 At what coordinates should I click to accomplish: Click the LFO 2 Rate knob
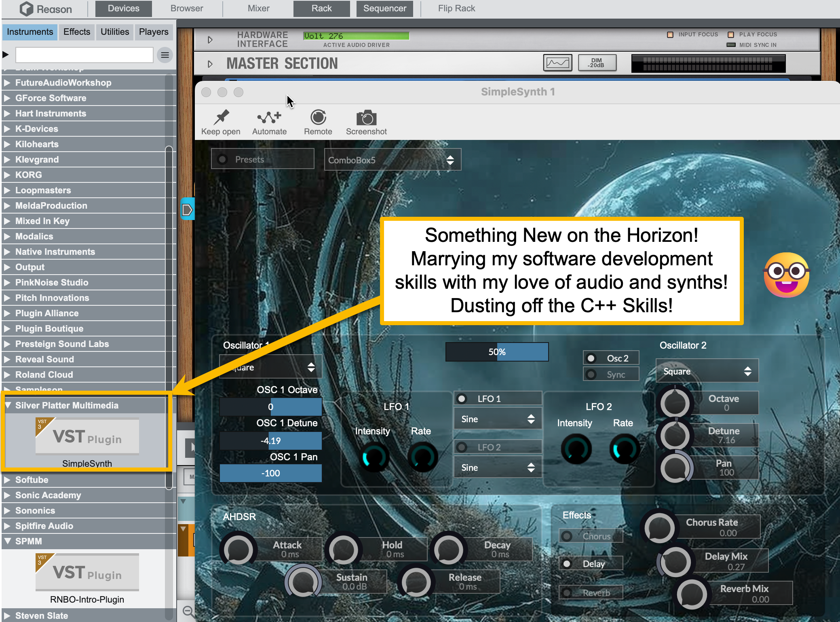coord(625,449)
